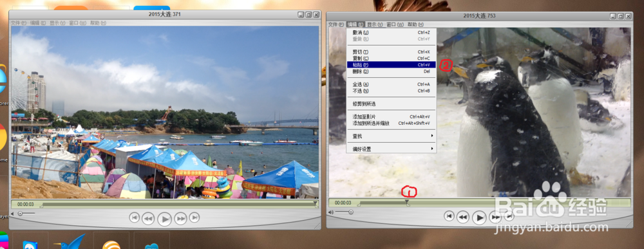Click volume slider knob in 2015大连 371 window
The height and width of the screenshot is (249, 644).
(x=21, y=214)
